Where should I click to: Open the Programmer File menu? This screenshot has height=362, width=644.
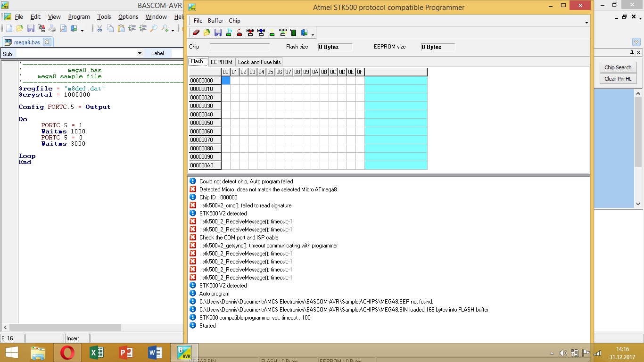[198, 21]
